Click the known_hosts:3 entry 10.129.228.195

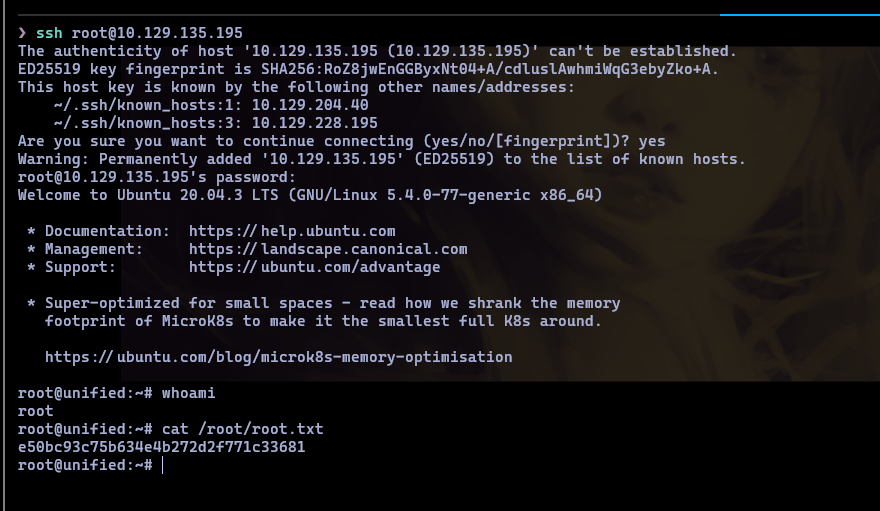pos(315,123)
